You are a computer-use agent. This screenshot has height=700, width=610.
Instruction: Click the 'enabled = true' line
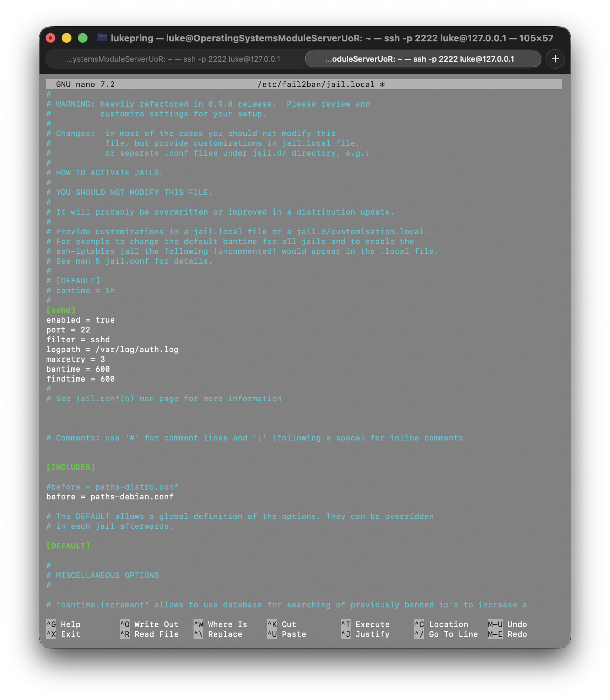pyautogui.click(x=81, y=320)
